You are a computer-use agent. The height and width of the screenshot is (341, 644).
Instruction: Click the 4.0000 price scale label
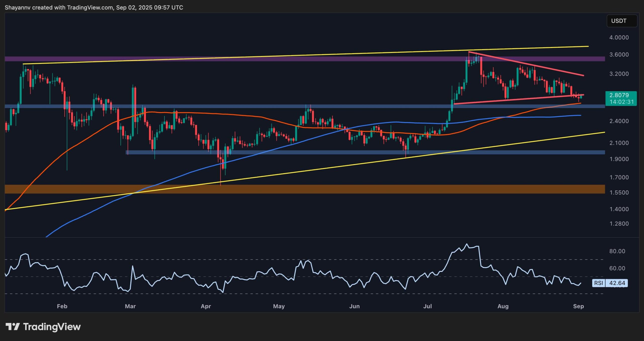tap(619, 37)
